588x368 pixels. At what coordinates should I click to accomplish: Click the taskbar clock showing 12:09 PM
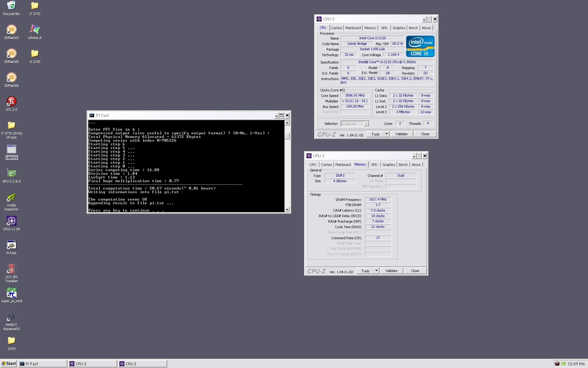click(x=576, y=364)
